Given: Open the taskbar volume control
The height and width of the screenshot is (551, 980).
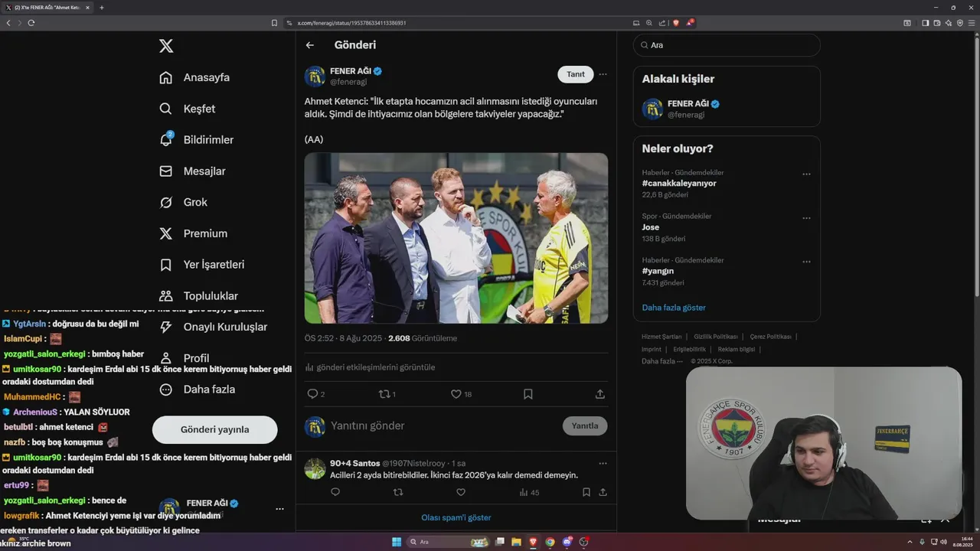Looking at the screenshot, I should pyautogui.click(x=944, y=542).
